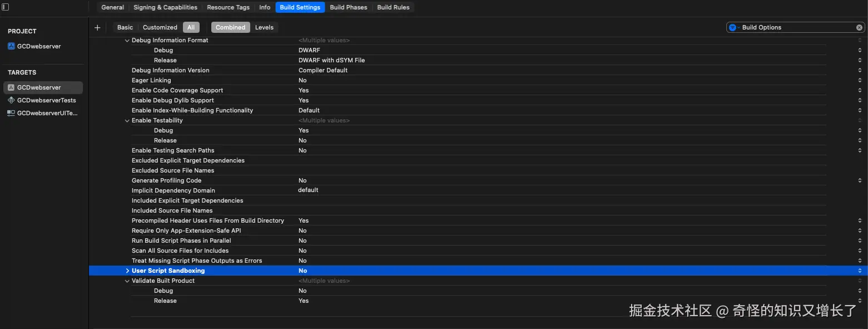This screenshot has width=868, height=329.
Task: Collapse the Validate Built Product setting
Action: coord(127,281)
